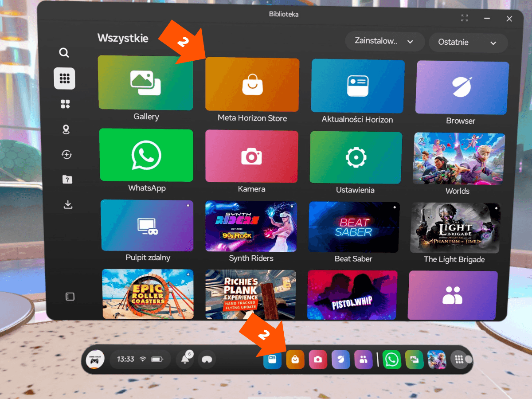Open The Light Brigade game tile

click(x=455, y=228)
